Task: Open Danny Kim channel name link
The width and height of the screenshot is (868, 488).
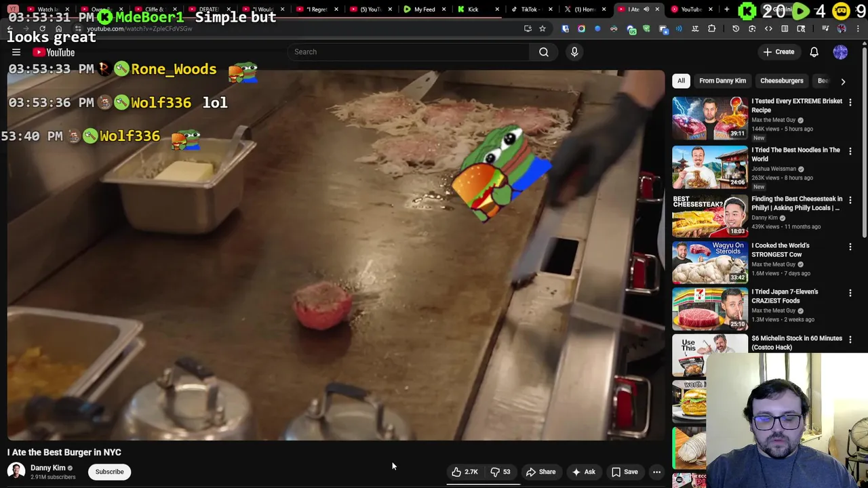Action: (48, 468)
